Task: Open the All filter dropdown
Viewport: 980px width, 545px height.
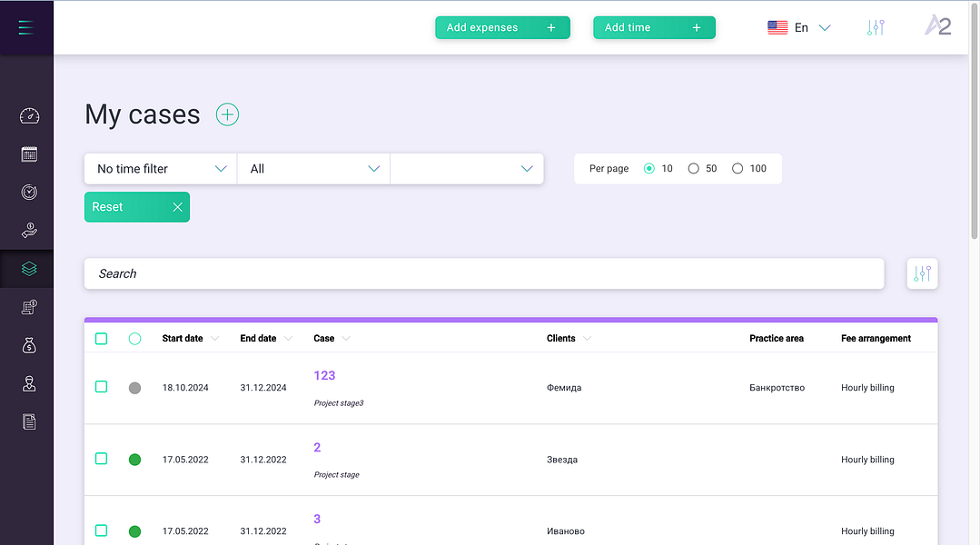Action: pyautogui.click(x=313, y=169)
